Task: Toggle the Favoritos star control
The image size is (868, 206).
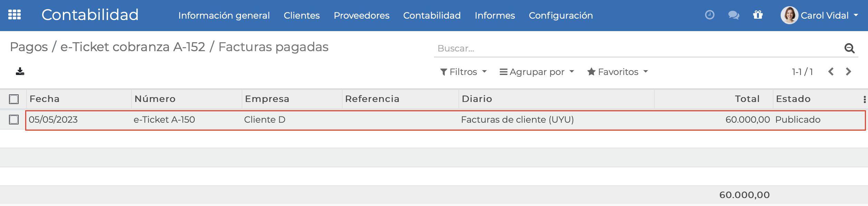Action: click(591, 72)
